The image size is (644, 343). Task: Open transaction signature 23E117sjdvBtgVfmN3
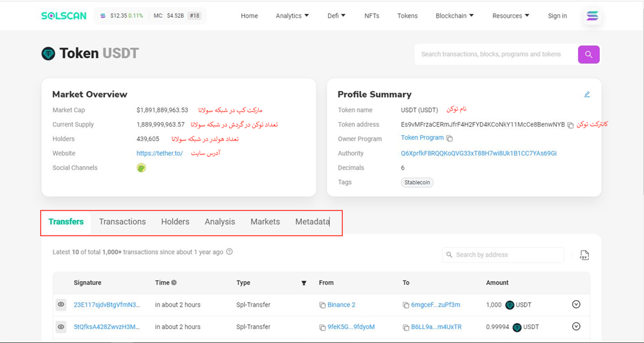[x=107, y=305]
